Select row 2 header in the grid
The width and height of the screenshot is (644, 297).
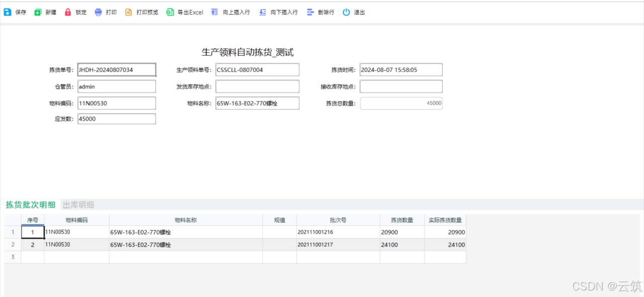[13, 245]
